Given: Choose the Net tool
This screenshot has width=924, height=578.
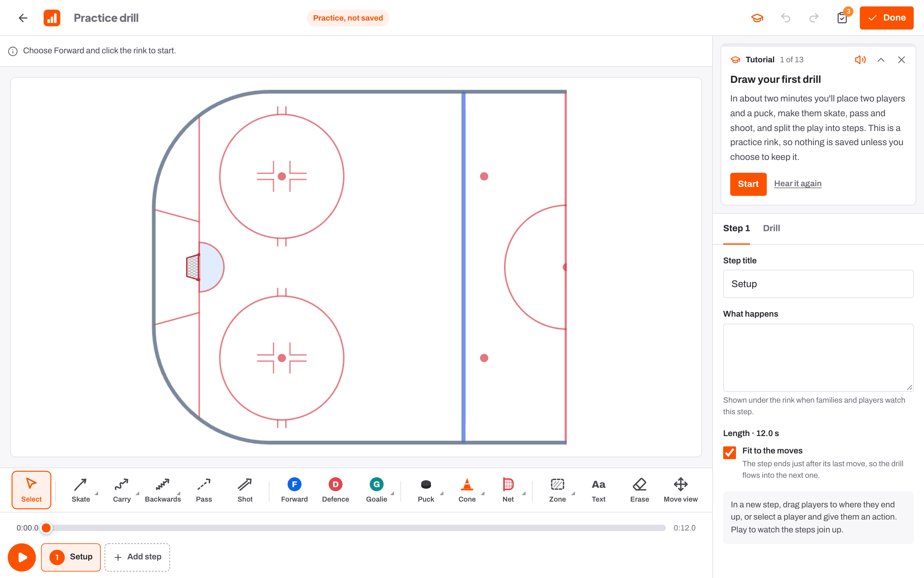Looking at the screenshot, I should pos(508,490).
